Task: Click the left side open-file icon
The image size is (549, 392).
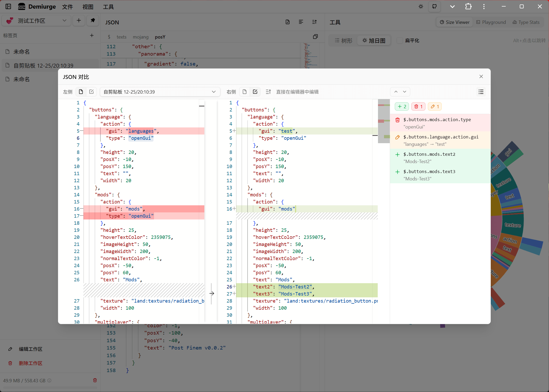Action: (x=81, y=92)
